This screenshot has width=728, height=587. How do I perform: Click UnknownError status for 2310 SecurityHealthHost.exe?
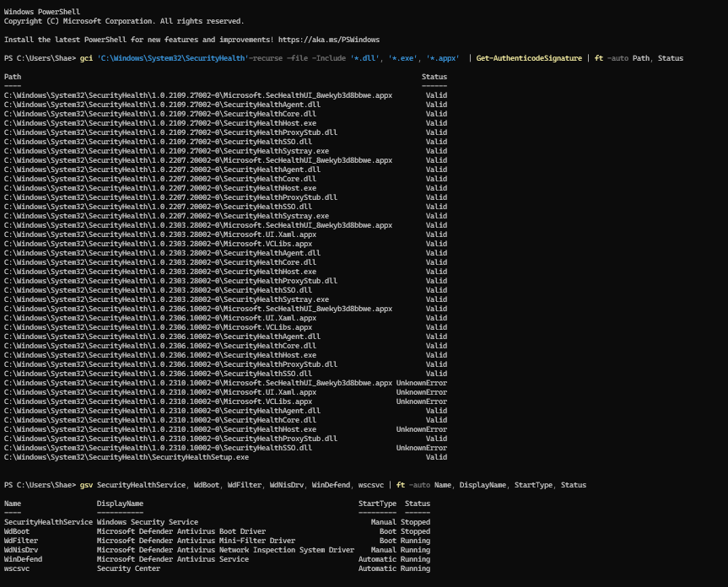click(422, 429)
